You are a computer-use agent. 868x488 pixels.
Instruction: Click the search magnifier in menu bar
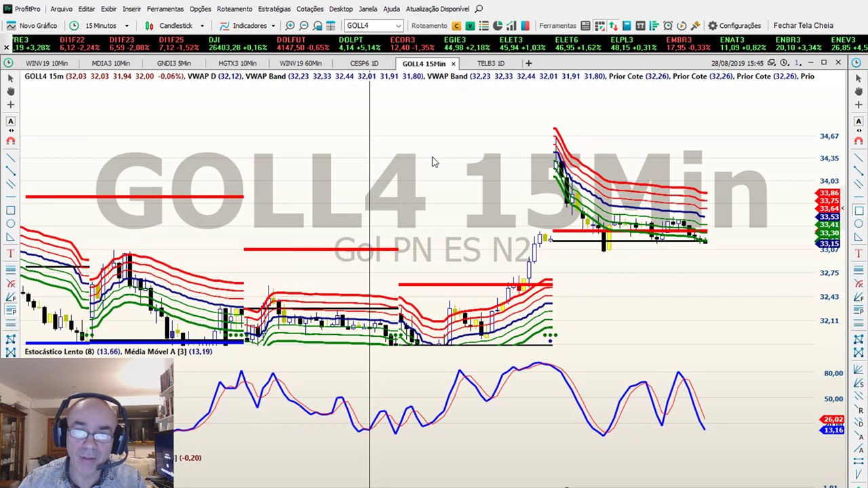point(479,9)
